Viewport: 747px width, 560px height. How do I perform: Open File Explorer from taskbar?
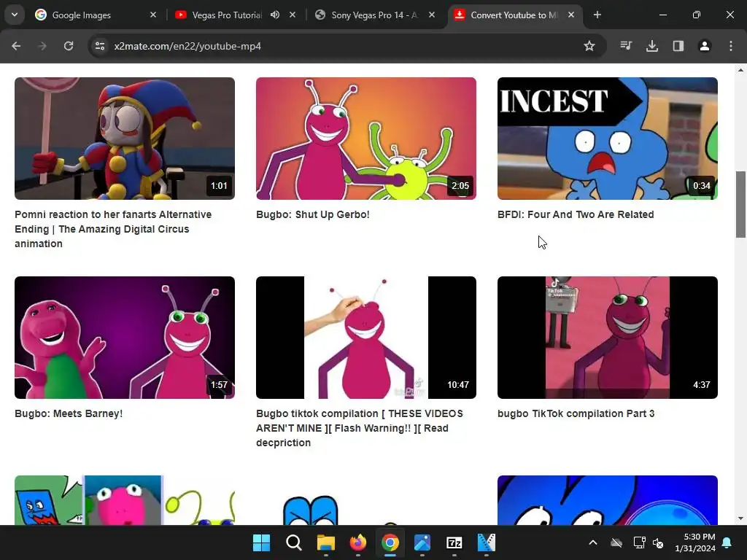(x=326, y=542)
